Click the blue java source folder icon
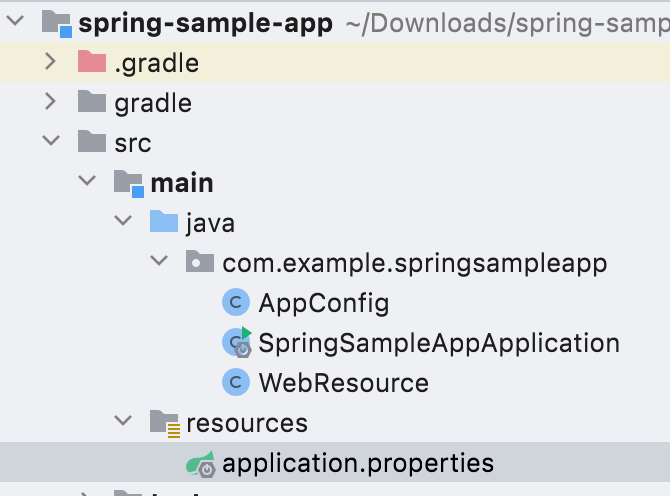The width and height of the screenshot is (670, 496). click(164, 222)
